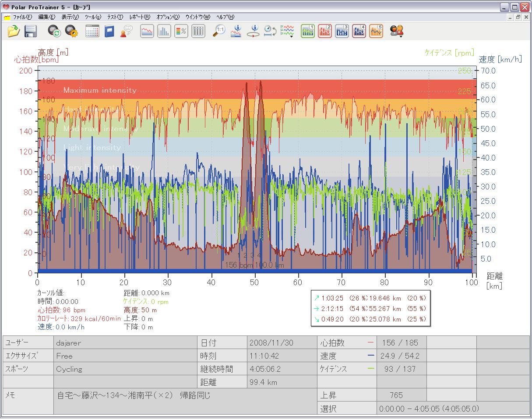Click the 高度 [m] axis label
Screen dimensions: 532x419
[x=53, y=52]
